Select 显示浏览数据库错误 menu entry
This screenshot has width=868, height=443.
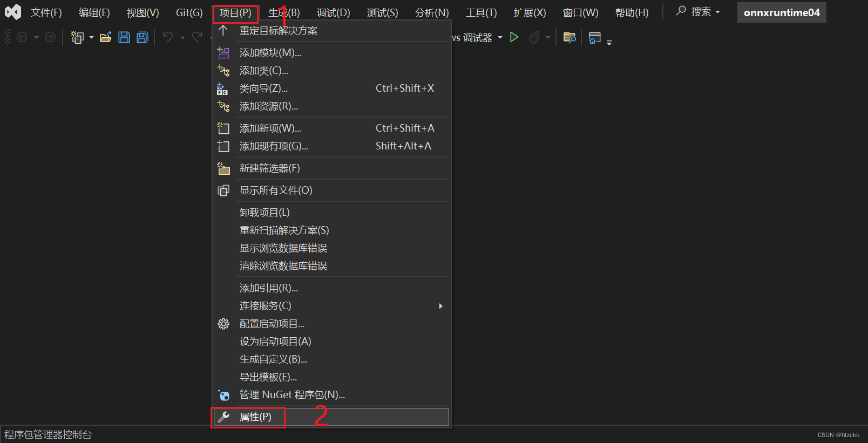(331, 248)
